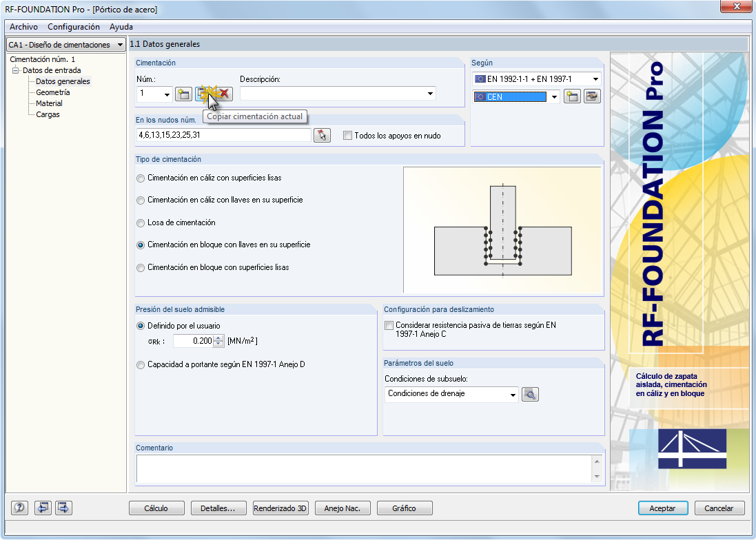Check Todos los apoyos en nudo
The width and height of the screenshot is (756, 540).
coord(347,136)
